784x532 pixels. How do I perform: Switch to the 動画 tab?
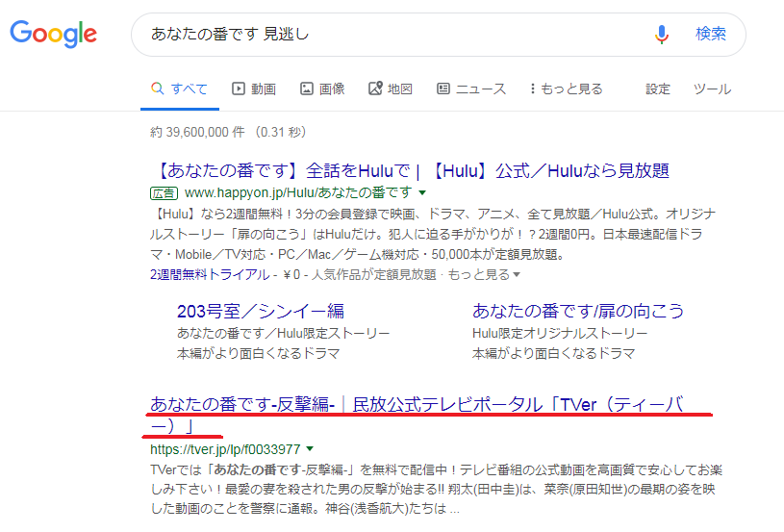pos(254,89)
